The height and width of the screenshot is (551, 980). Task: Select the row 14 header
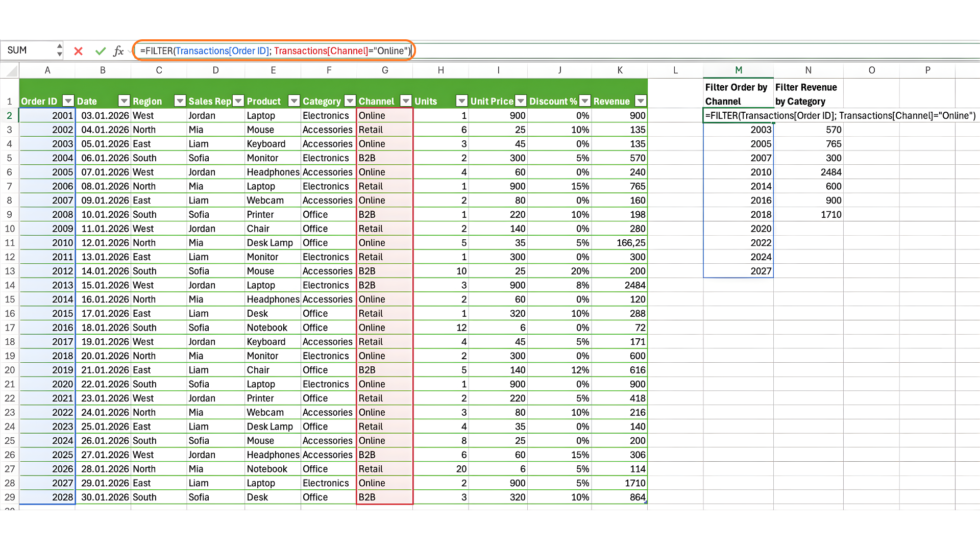click(10, 285)
